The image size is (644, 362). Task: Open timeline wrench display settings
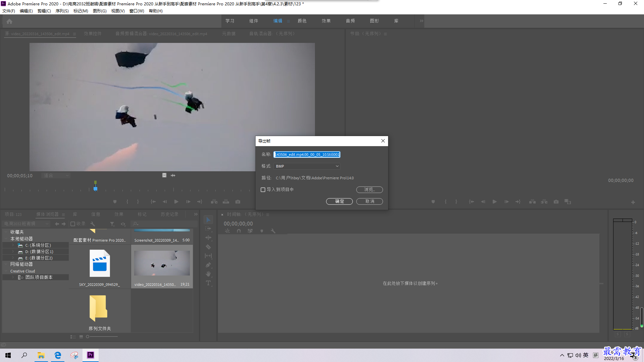[x=273, y=231]
